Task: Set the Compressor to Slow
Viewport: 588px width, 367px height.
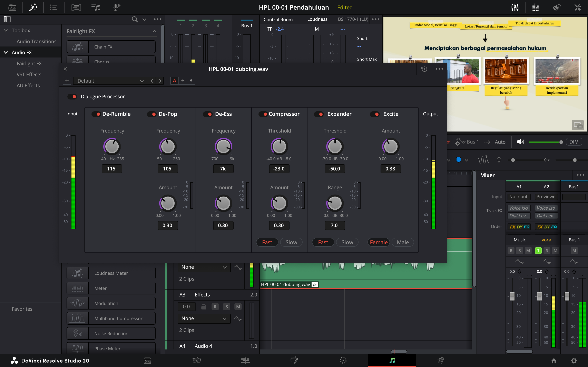Action: [291, 242]
